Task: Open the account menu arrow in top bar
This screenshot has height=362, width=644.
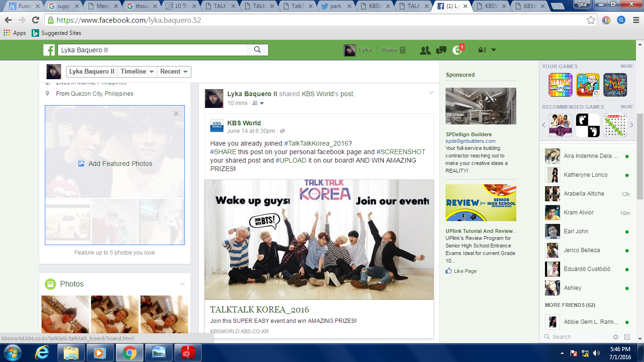Action: [494, 50]
